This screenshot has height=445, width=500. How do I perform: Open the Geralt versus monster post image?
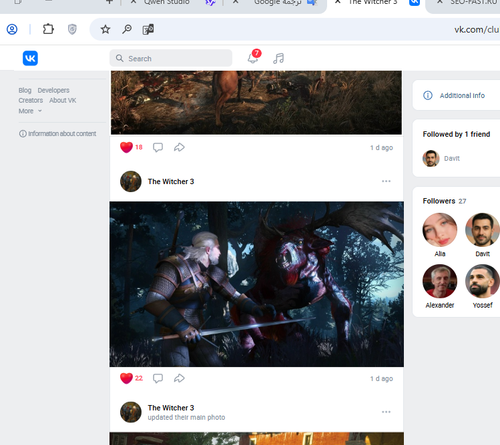(x=257, y=284)
